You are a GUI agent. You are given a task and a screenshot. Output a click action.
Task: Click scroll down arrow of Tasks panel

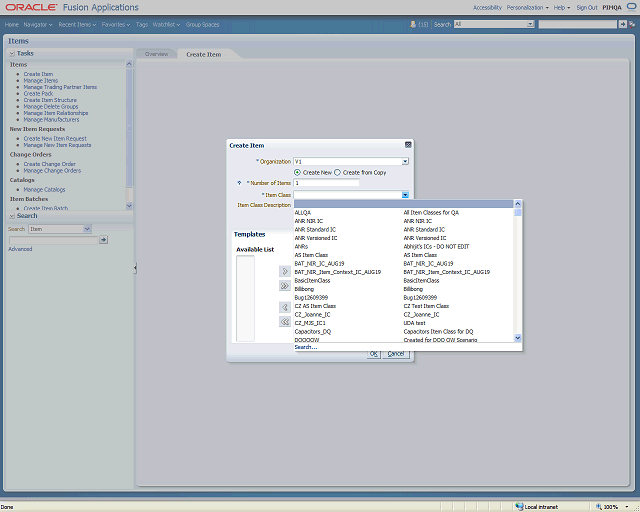coord(129,206)
